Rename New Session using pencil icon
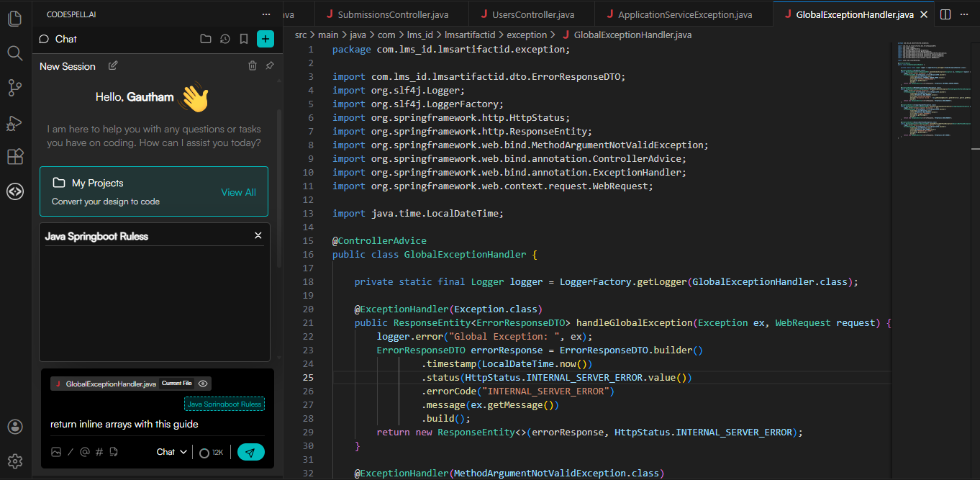 pos(113,66)
